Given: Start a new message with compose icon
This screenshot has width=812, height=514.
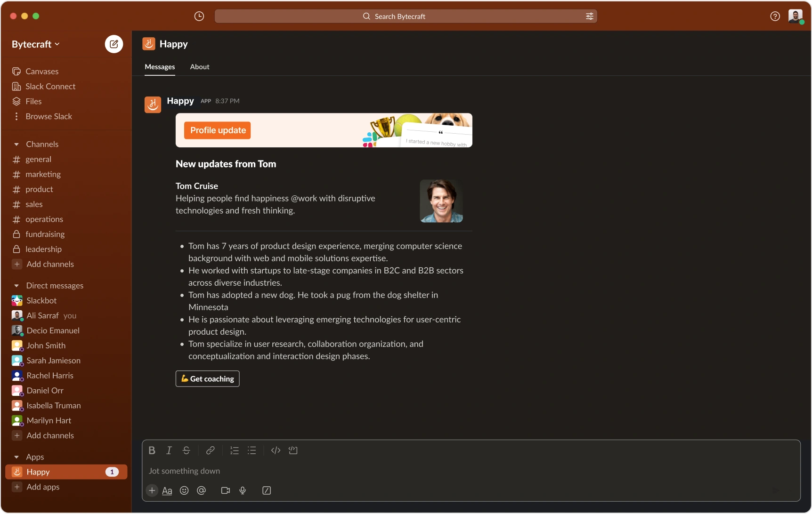Looking at the screenshot, I should (114, 44).
